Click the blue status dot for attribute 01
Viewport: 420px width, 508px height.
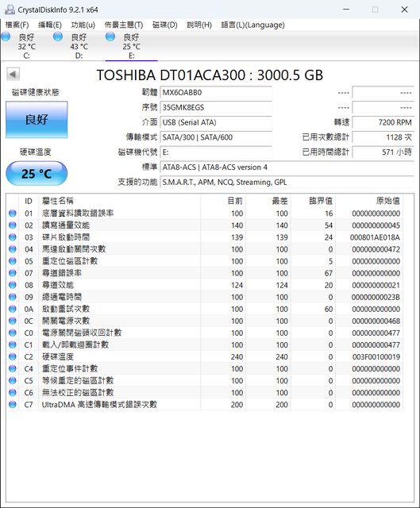coord(13,214)
